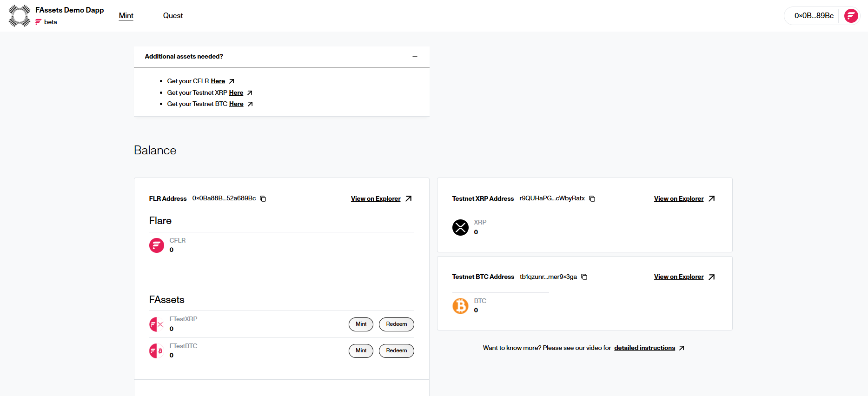
Task: Click the Flare wallet avatar icon
Action: pos(851,16)
